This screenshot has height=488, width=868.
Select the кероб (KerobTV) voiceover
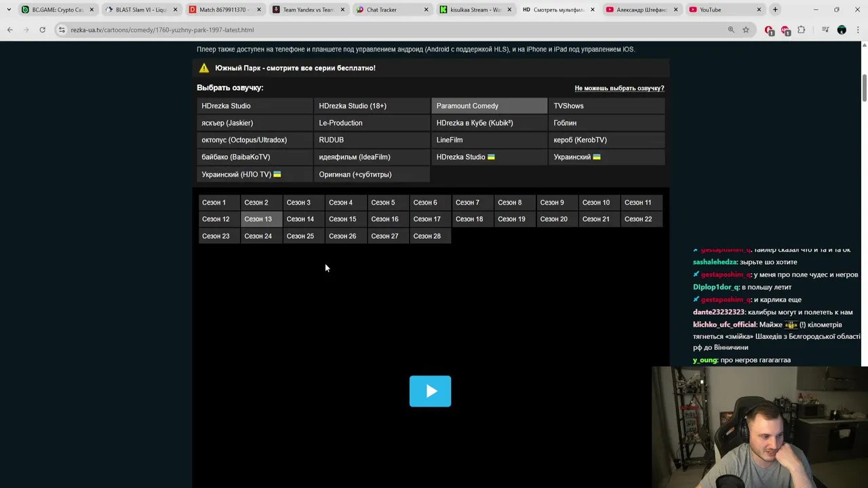(x=606, y=140)
